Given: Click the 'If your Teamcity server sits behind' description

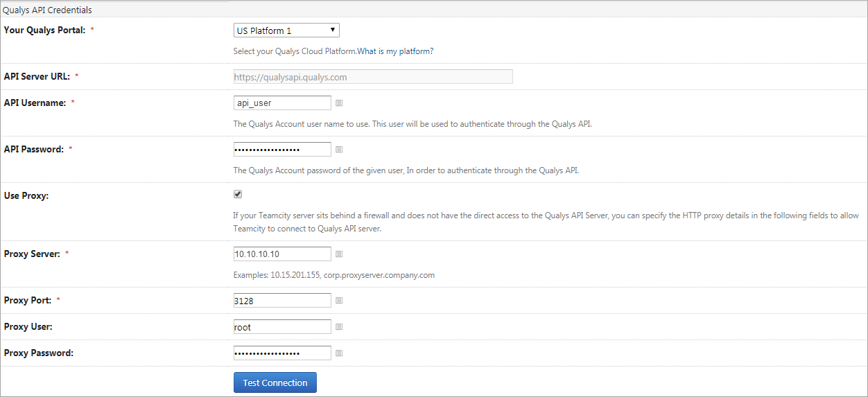Looking at the screenshot, I should (x=546, y=222).
